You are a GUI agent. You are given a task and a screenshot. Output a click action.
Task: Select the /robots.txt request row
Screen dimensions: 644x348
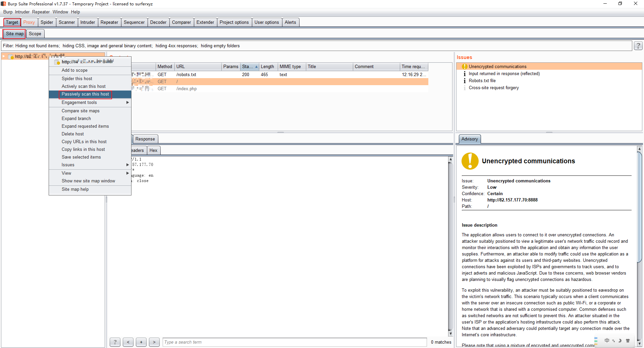[280, 74]
